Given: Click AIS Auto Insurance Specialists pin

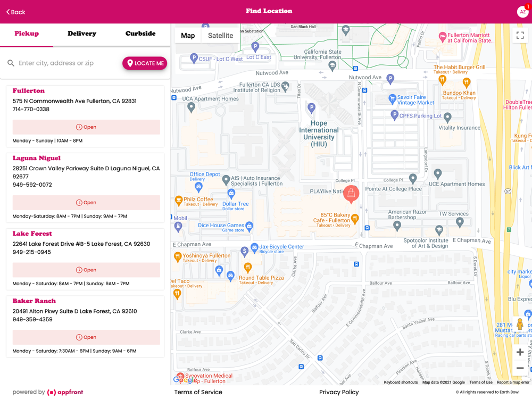Looking at the screenshot, I should pos(226,180).
